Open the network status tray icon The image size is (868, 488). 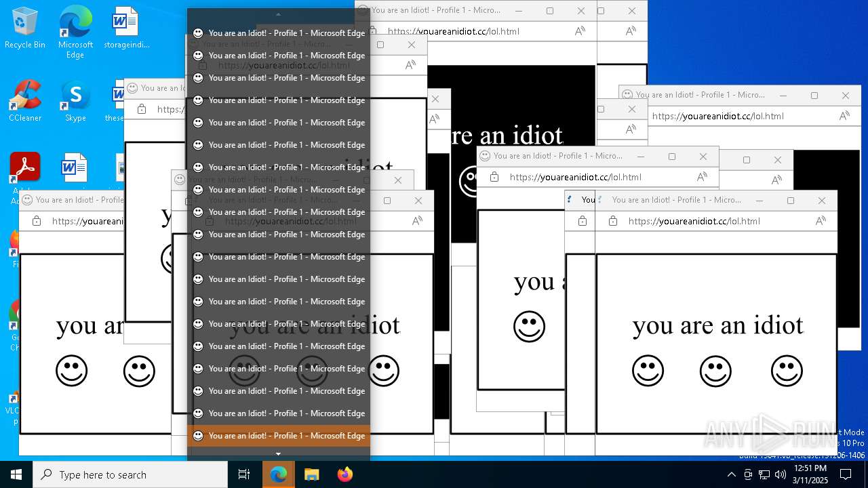[x=764, y=474]
